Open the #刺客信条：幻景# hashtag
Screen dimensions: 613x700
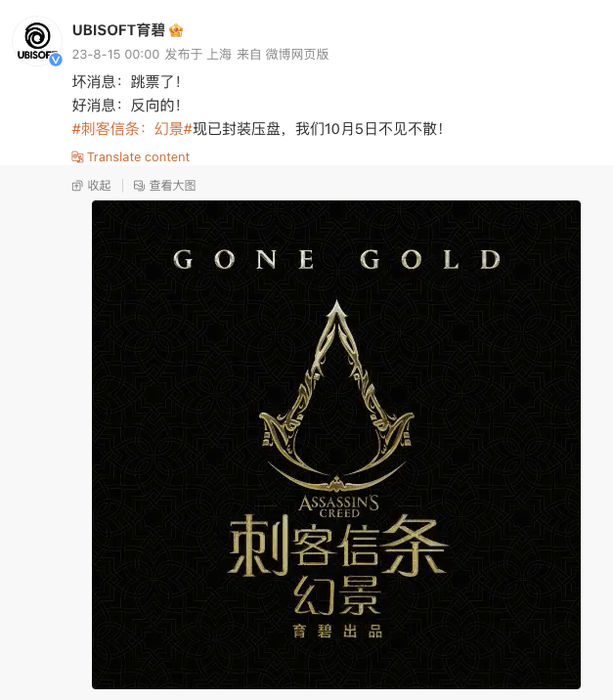tap(132, 129)
